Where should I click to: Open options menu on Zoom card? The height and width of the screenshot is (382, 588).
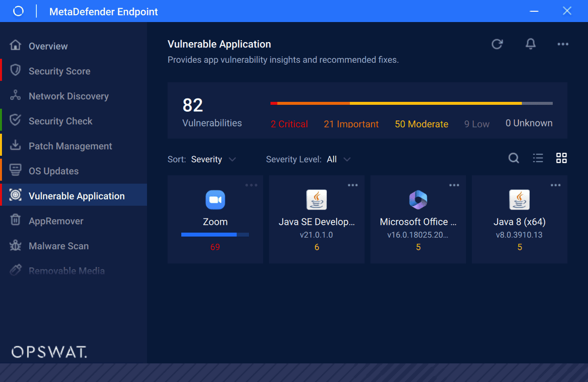pos(251,185)
